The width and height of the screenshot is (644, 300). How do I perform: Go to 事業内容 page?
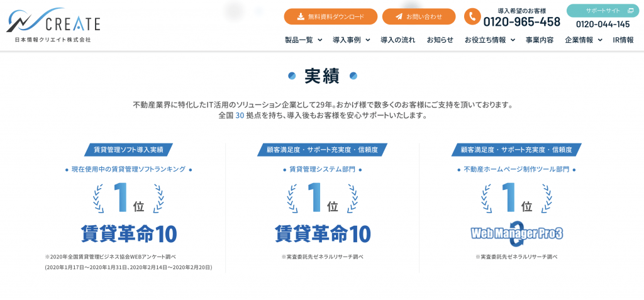coord(540,40)
